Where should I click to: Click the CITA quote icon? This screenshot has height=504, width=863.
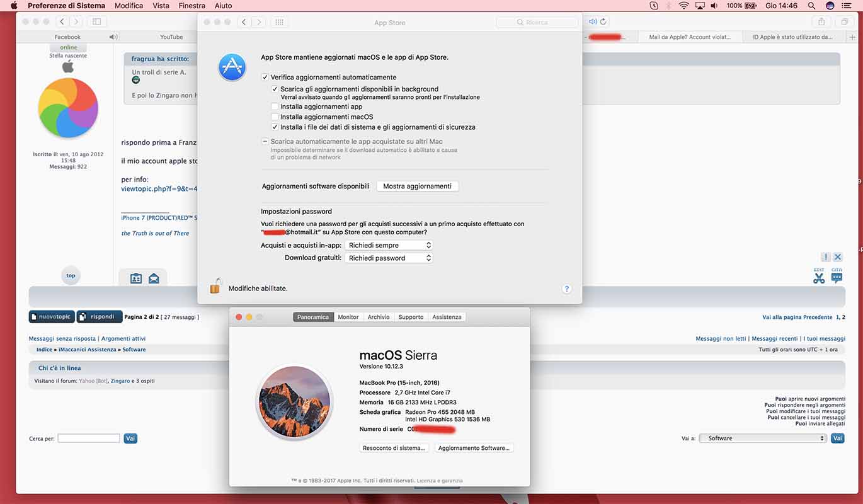837,276
